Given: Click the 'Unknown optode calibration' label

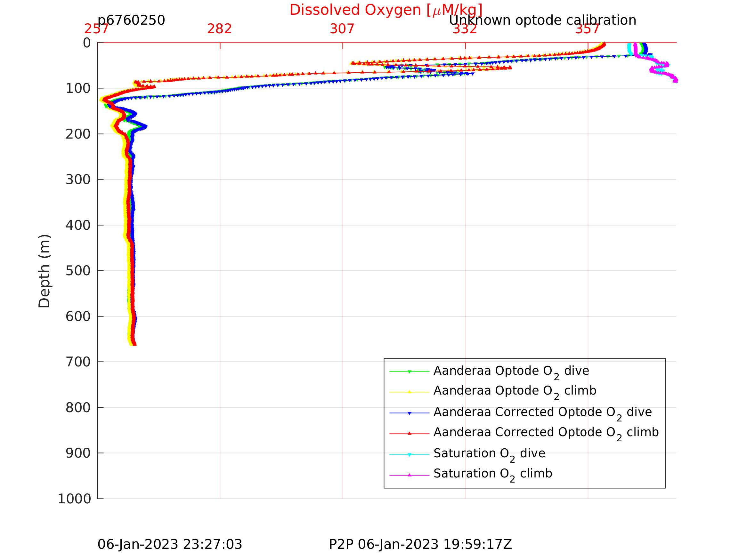Looking at the screenshot, I should click(542, 20).
